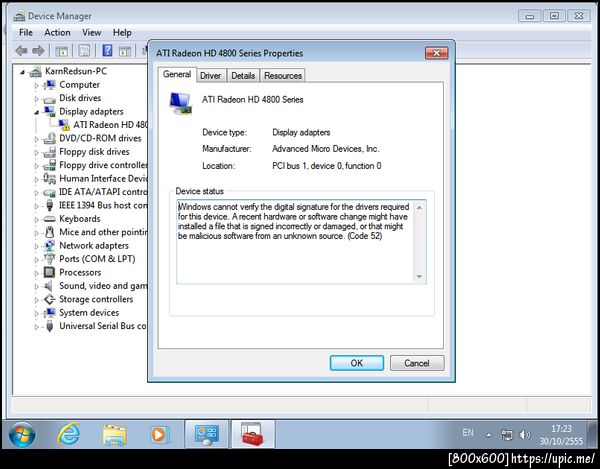Launch Internet Explorer from the taskbar

(x=68, y=434)
